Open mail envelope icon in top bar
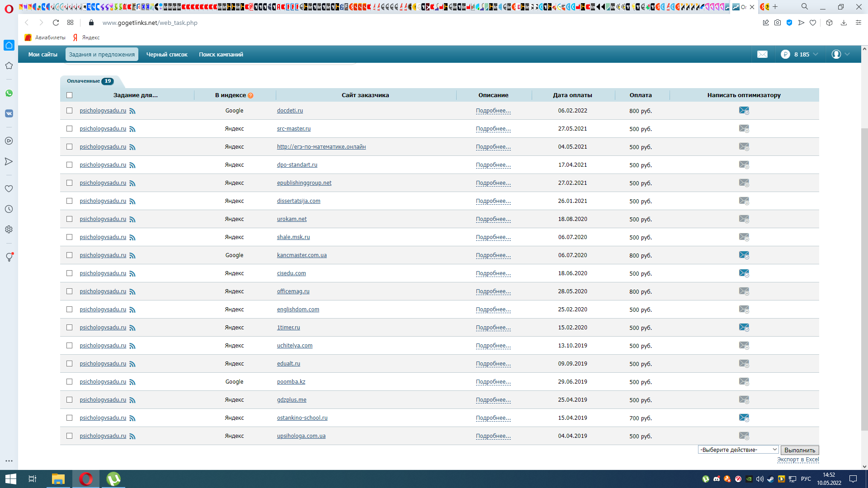 coord(762,54)
